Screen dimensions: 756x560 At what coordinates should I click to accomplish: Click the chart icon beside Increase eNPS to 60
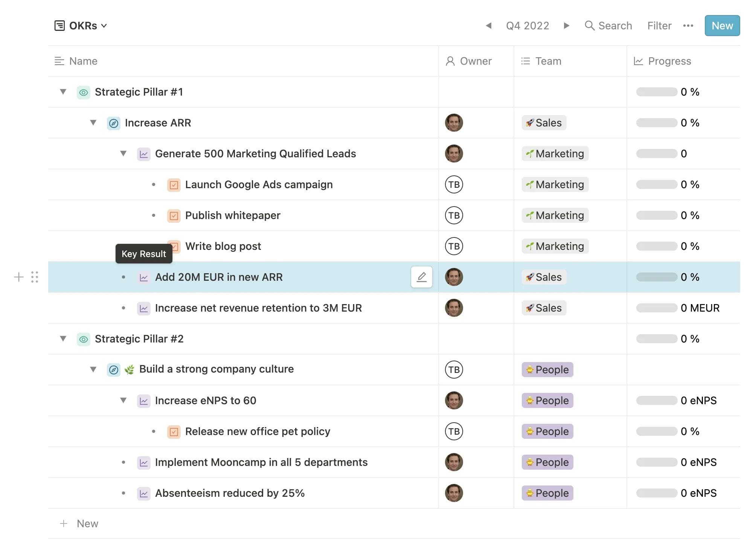click(x=143, y=401)
